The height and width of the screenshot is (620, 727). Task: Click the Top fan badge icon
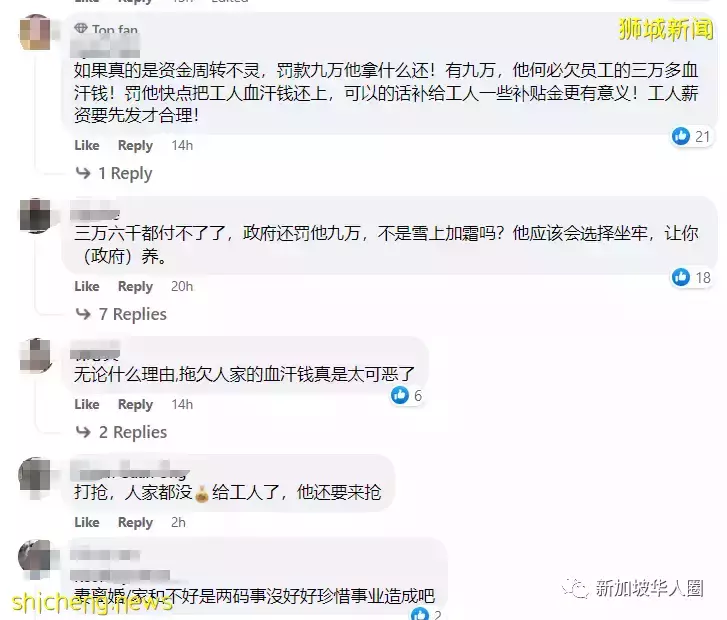coord(81,28)
